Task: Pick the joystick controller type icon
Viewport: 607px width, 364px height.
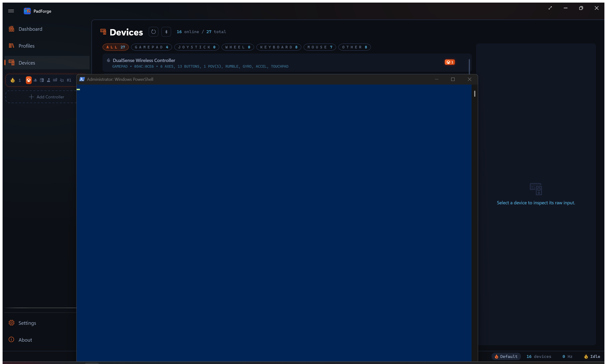Action: tap(49, 80)
